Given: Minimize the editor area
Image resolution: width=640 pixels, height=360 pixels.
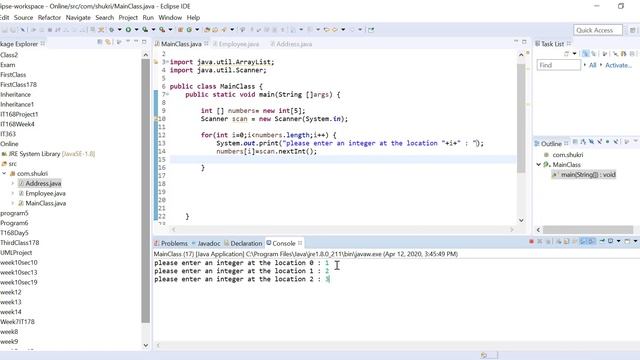Looking at the screenshot, I should coord(516,42).
